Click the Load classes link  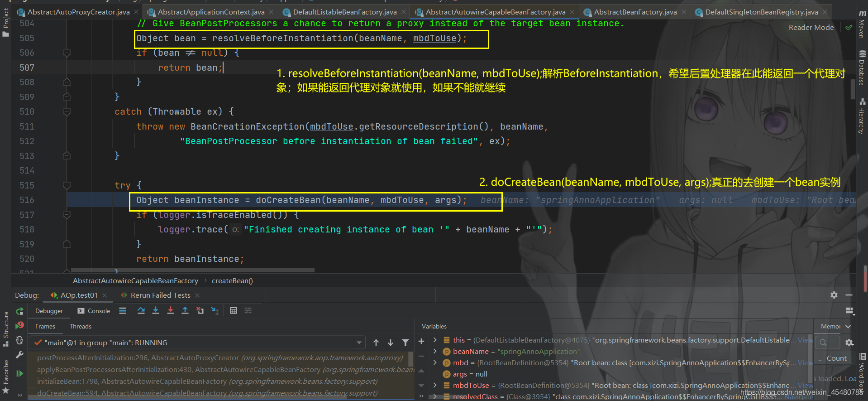point(850,378)
